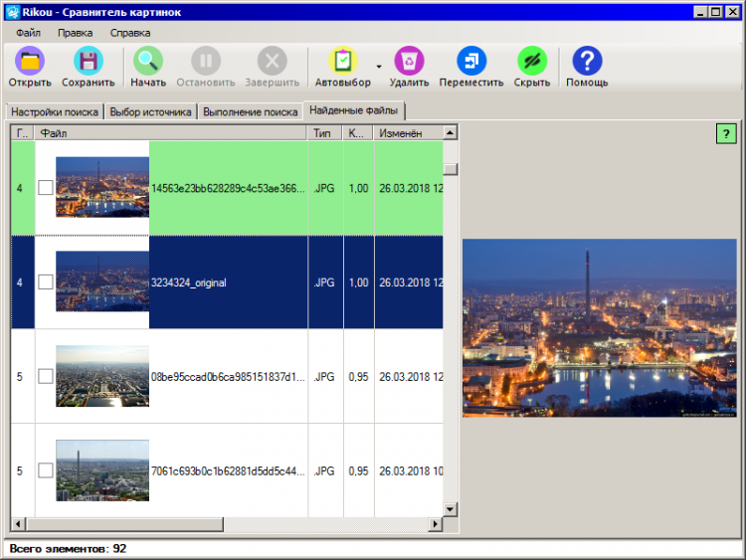Image resolution: width=746 pixels, height=560 pixels.
Task: Select file name 3234324_original
Action: [188, 282]
